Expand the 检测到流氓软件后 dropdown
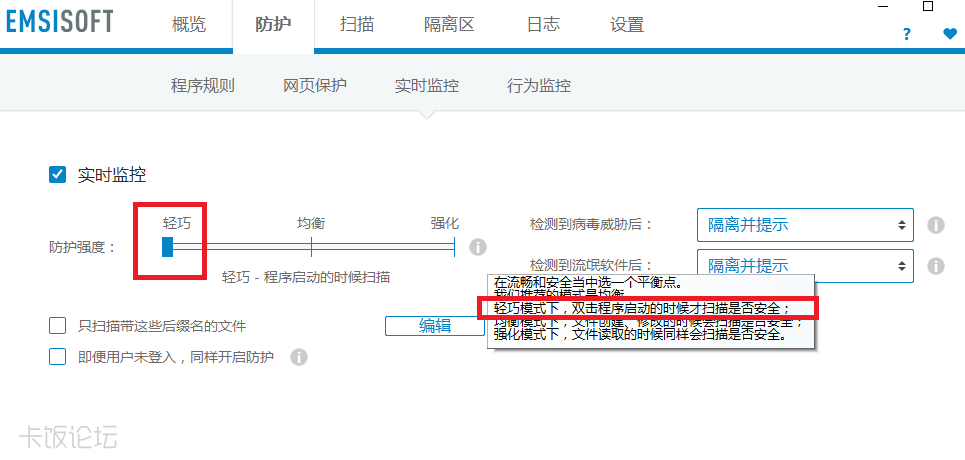 tap(805, 266)
